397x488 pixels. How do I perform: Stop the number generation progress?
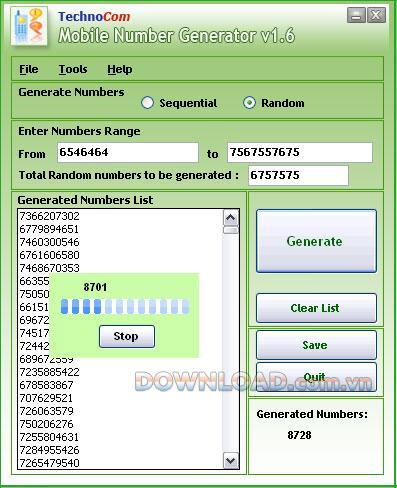127,336
